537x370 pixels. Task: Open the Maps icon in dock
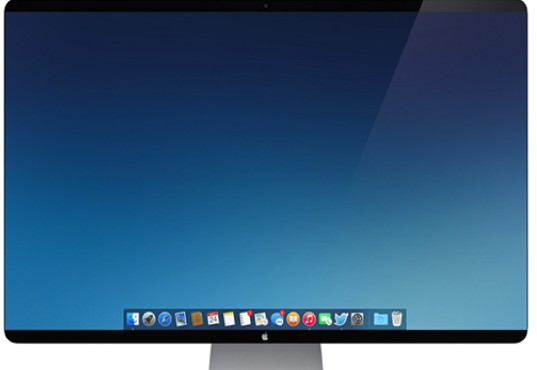[261, 319]
